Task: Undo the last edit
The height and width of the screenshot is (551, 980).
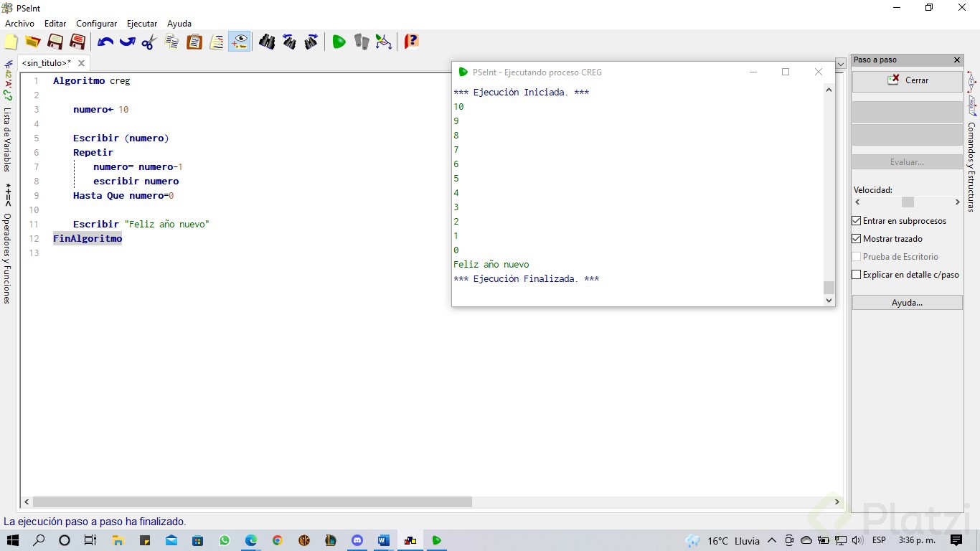Action: (x=105, y=42)
